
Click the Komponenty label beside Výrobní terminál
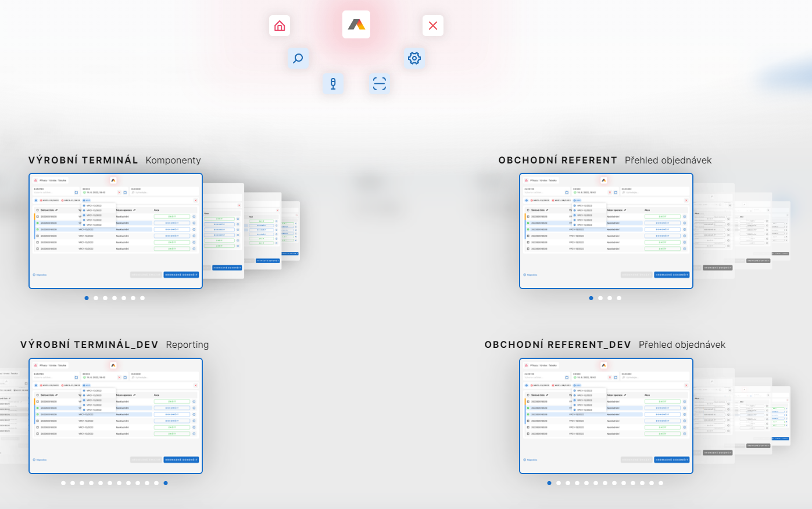(173, 161)
